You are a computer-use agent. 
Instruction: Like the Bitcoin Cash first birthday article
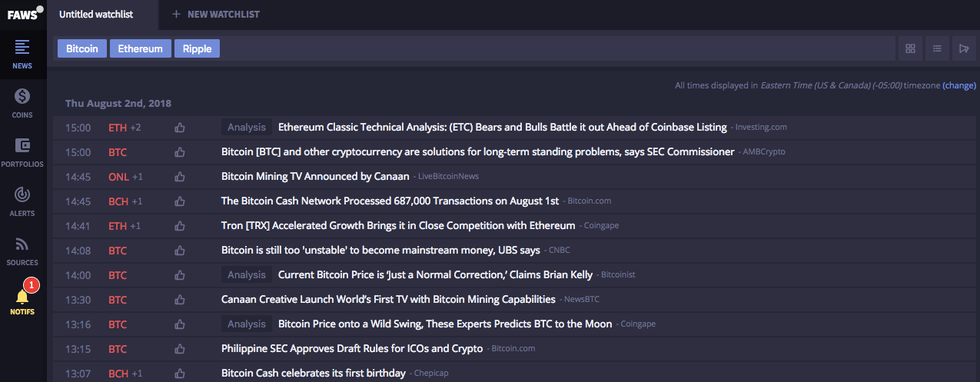point(180,374)
